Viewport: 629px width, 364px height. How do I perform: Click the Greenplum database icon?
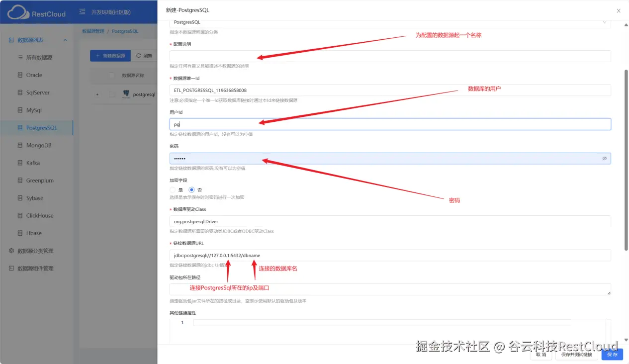(x=20, y=181)
